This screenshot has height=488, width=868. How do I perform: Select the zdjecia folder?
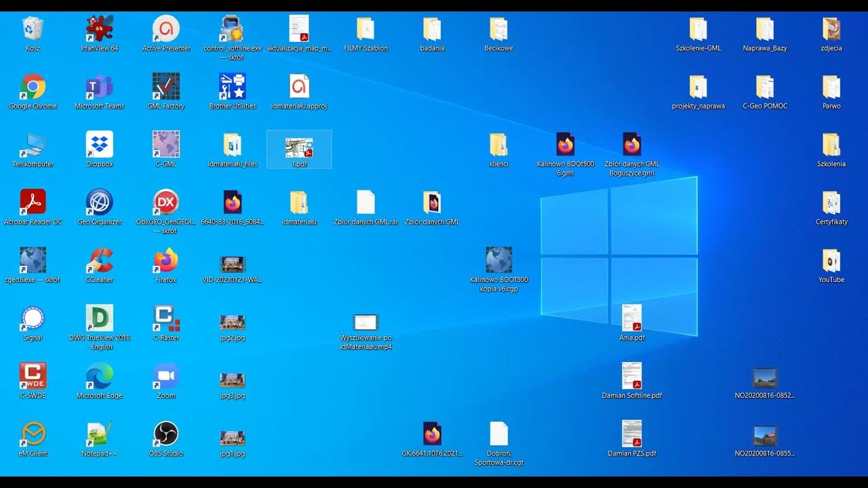(831, 29)
